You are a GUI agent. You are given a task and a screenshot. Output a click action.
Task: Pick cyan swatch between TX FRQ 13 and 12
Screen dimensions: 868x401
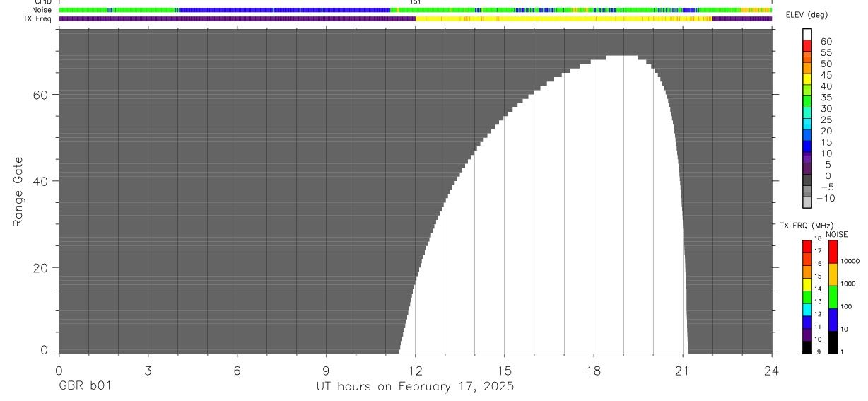tap(807, 310)
